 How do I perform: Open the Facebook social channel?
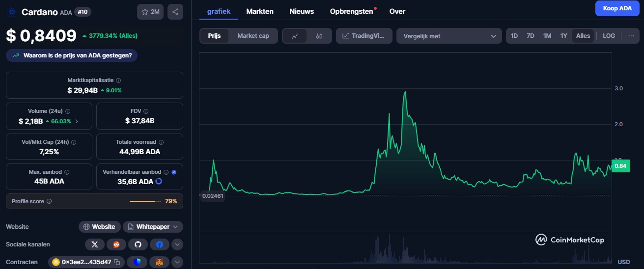(x=160, y=244)
